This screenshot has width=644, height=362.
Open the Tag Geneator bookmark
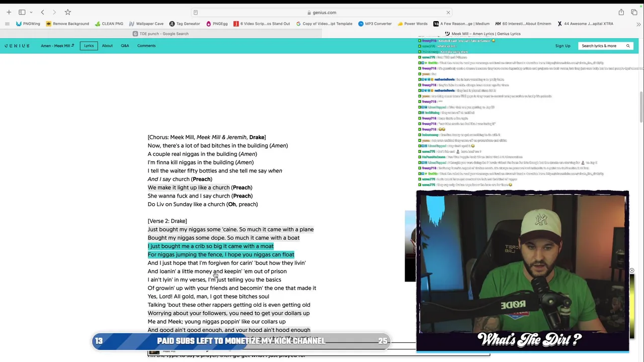(x=185, y=24)
